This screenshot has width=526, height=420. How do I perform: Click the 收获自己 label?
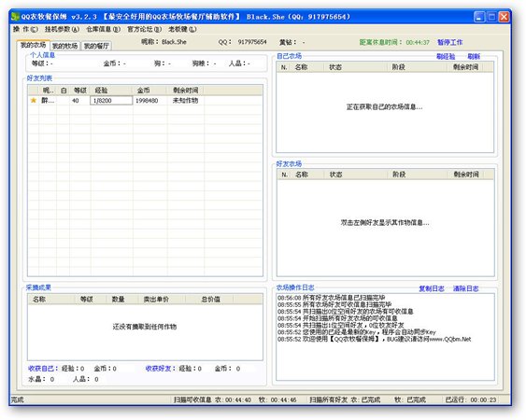point(43,369)
